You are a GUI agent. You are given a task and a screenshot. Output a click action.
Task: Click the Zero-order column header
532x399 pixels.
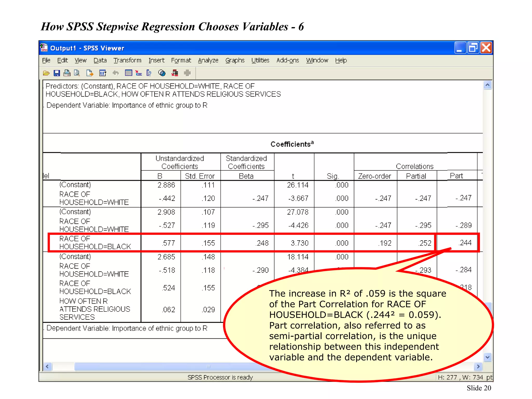coord(375,176)
